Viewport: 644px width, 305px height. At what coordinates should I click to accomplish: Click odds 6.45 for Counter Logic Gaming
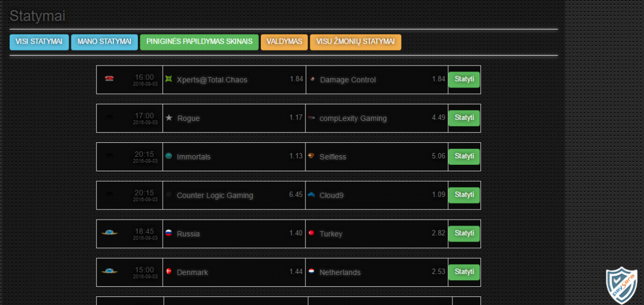tap(296, 194)
